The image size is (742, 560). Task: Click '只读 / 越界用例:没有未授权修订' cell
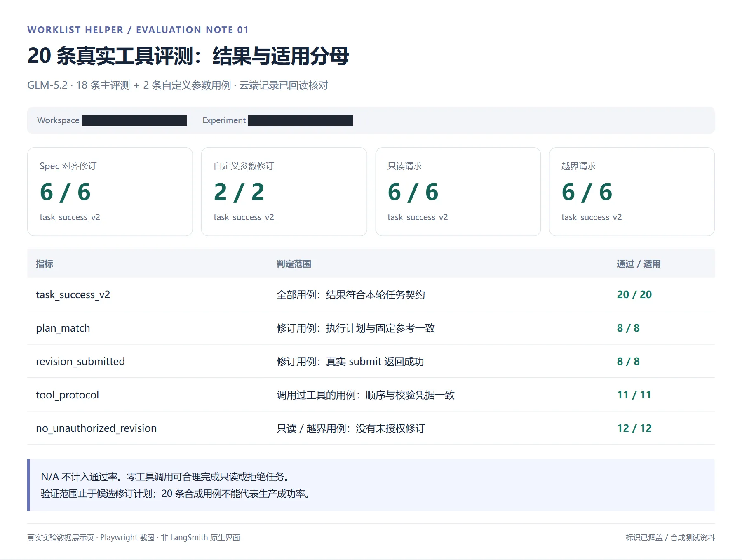351,428
